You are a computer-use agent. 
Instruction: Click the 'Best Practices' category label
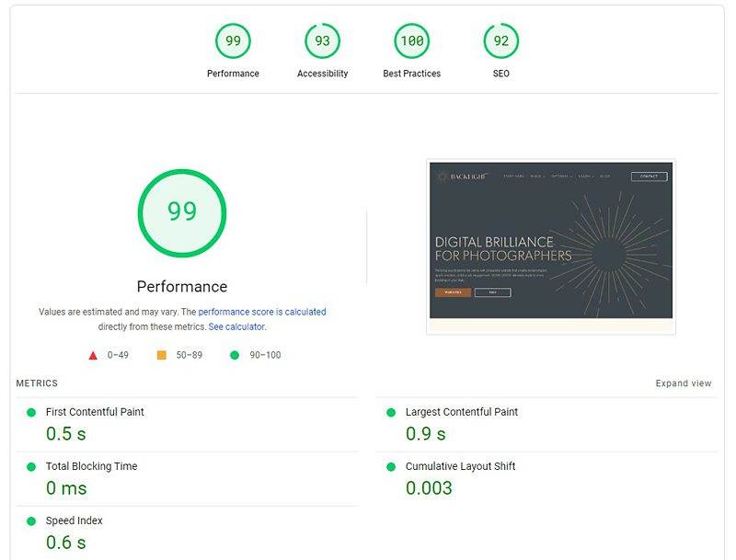pyautogui.click(x=411, y=74)
